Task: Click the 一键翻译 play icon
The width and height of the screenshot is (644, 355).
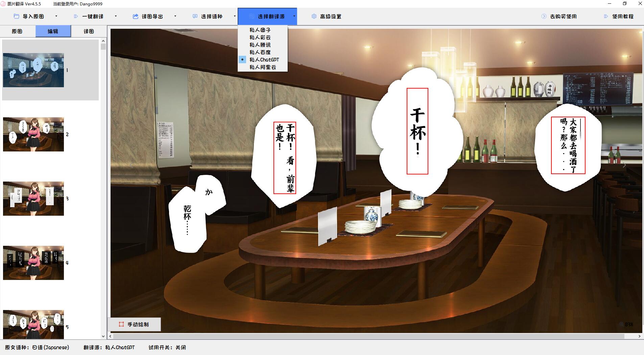Action: pyautogui.click(x=76, y=16)
